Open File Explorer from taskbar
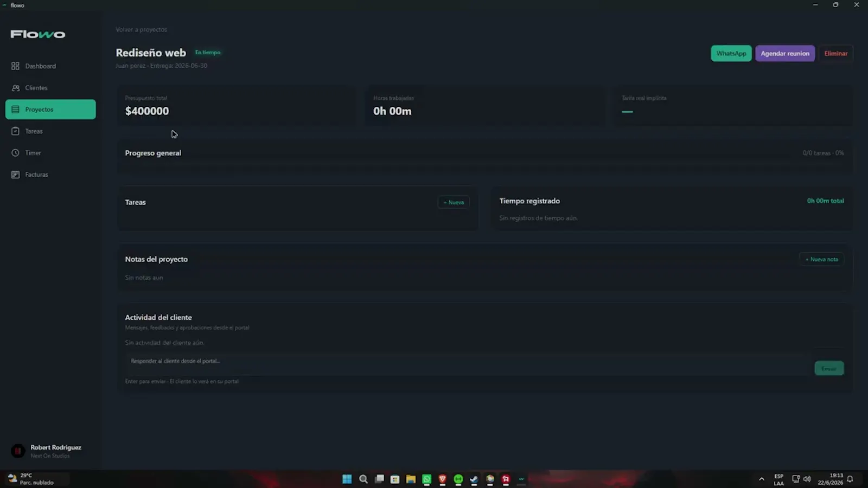 click(x=411, y=479)
